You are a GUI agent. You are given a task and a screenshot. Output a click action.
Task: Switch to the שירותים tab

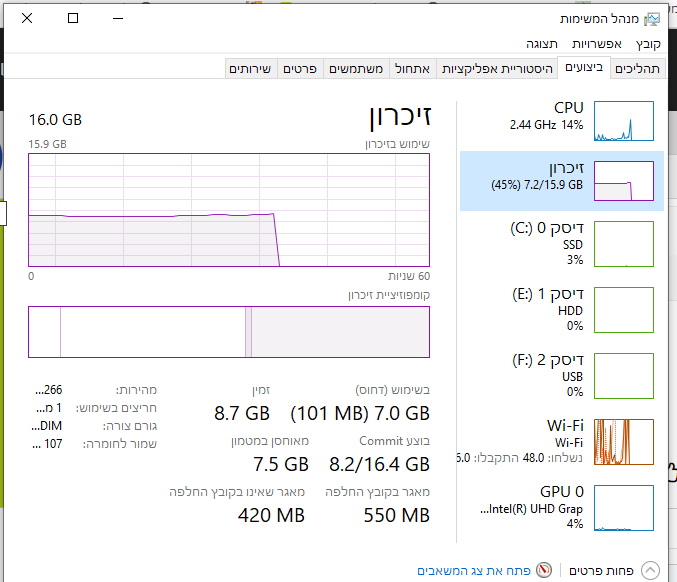pos(250,68)
